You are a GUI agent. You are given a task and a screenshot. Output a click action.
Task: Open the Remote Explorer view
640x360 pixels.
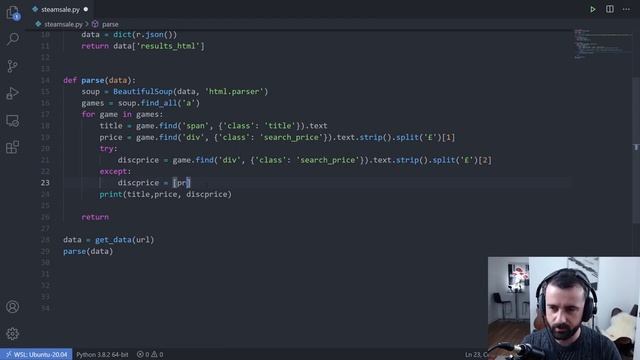pos(13,120)
